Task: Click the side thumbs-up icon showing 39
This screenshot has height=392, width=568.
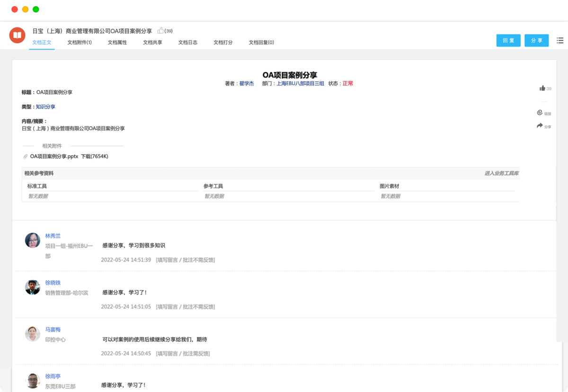Action: [542, 88]
